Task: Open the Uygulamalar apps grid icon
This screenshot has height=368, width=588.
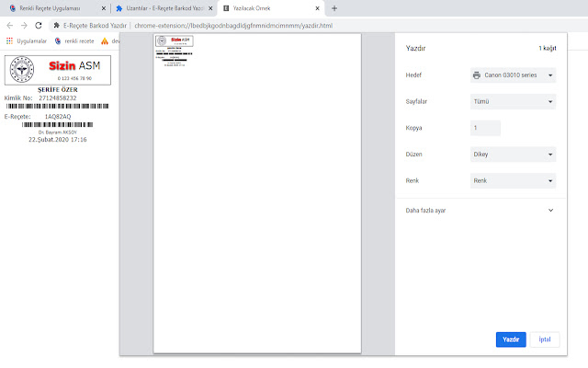Action: pyautogui.click(x=9, y=40)
